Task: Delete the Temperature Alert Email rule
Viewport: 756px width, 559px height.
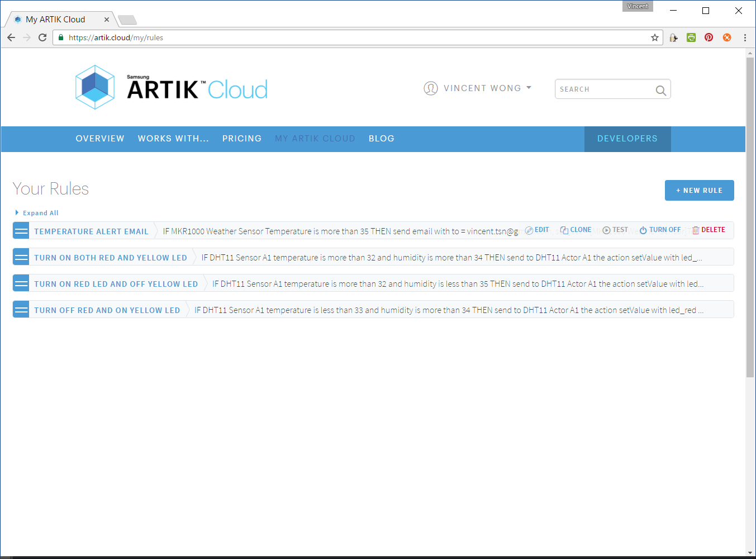Action: coord(709,230)
